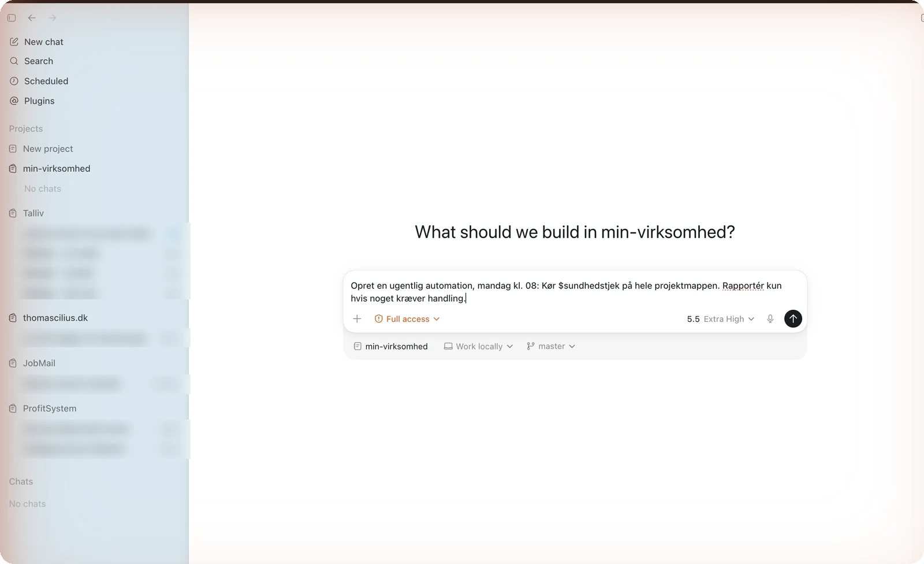924x564 pixels.
Task: Open the Full access permissions dropdown
Action: [407, 319]
